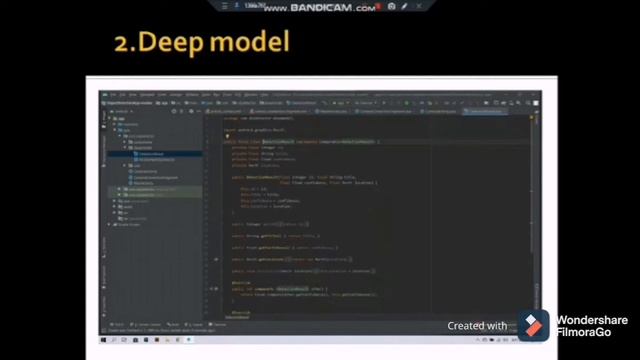
Task: Click the editor vertical scrollbar
Action: point(531,184)
